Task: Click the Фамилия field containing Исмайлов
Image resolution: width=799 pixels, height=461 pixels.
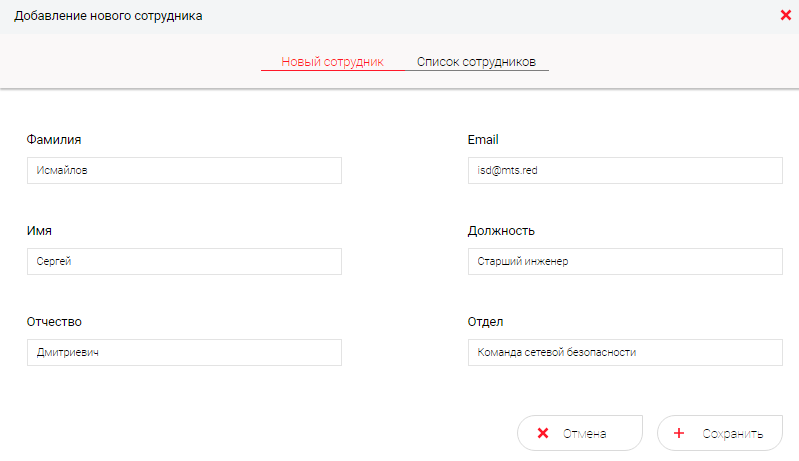Action: [184, 170]
